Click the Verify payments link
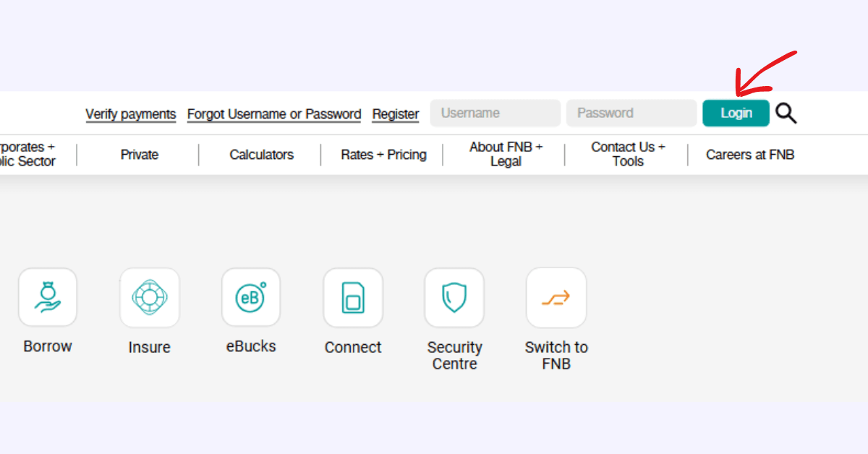868x454 pixels. pyautogui.click(x=130, y=114)
